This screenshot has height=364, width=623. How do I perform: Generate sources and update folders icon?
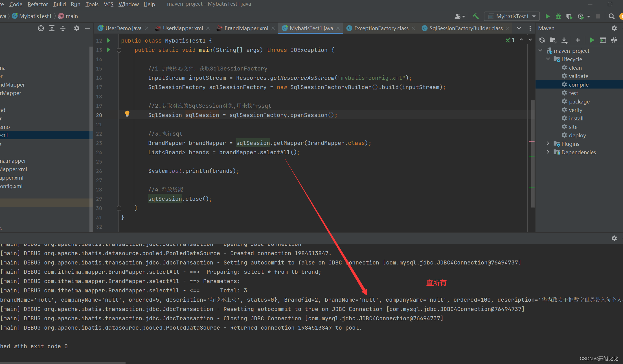[x=553, y=40]
